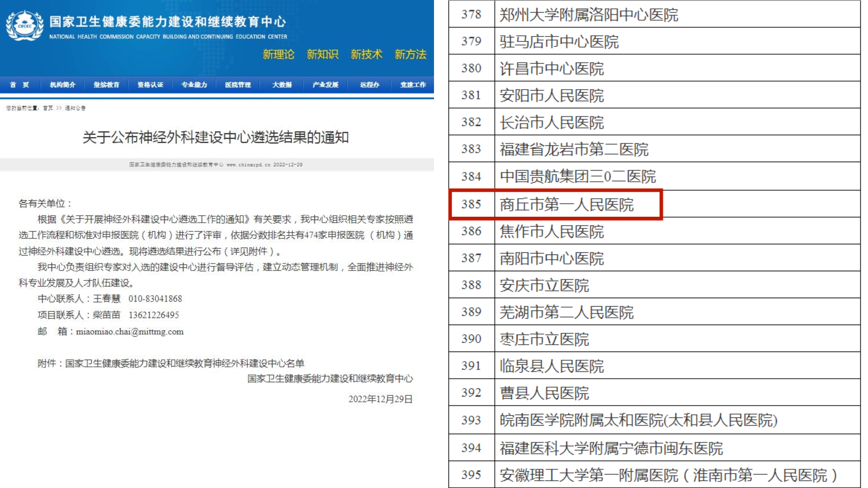
Task: Click table row 焦作市人民医院
Action: click(654, 231)
